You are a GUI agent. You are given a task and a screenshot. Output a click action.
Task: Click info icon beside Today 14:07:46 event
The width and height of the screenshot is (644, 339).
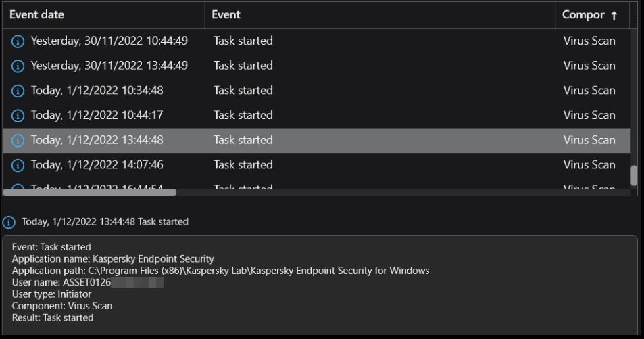[x=18, y=165]
